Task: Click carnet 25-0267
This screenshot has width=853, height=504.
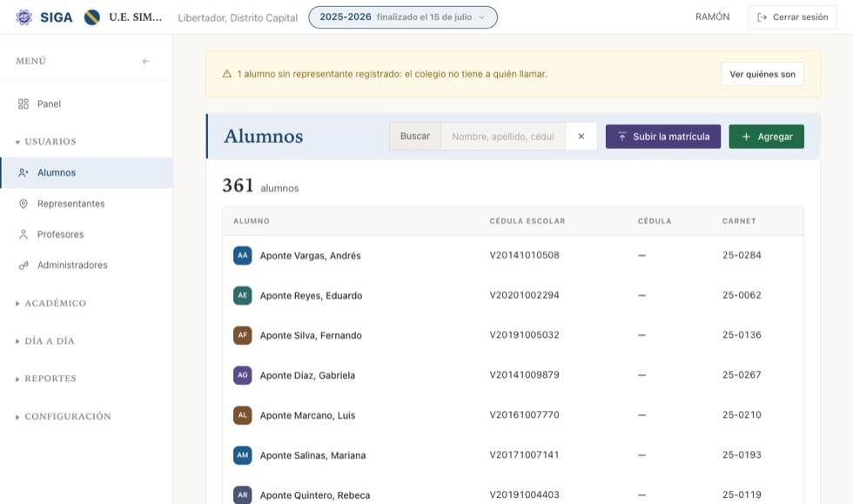Action: coord(742,375)
